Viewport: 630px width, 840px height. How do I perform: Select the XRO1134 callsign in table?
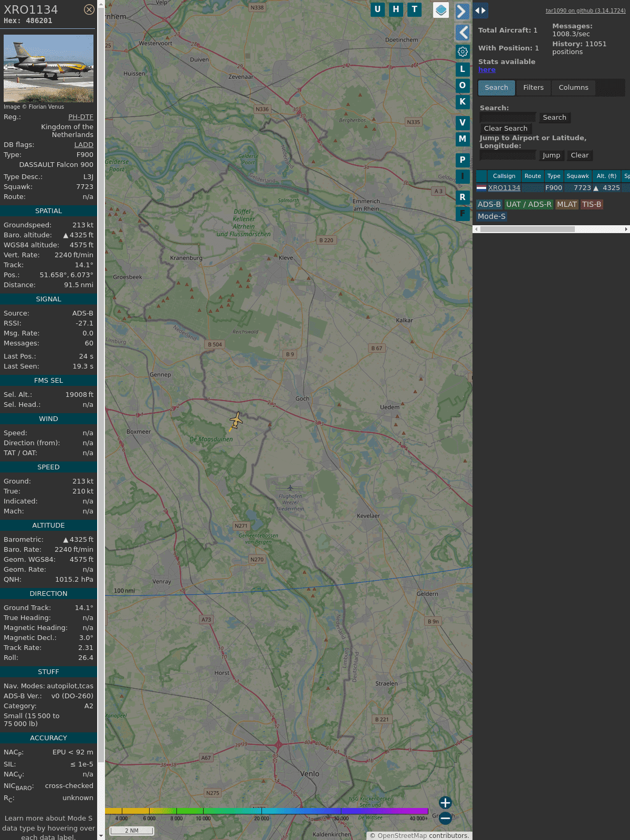point(504,188)
